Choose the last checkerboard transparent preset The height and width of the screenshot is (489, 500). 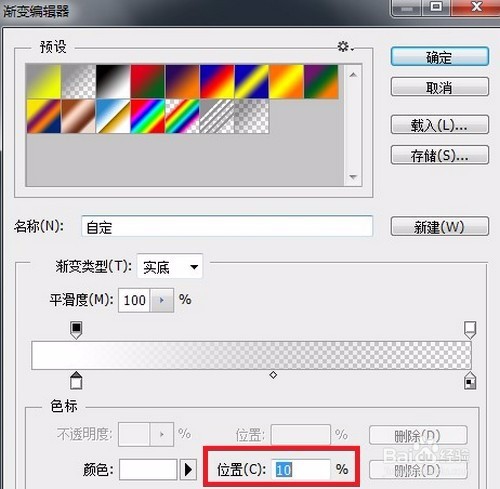[252, 116]
